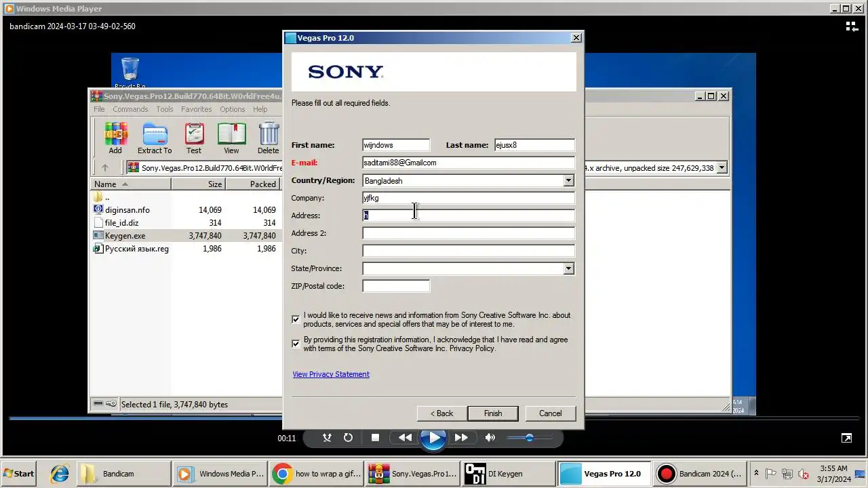Click the Media Player next button
This screenshot has width=868, height=488.
[461, 438]
